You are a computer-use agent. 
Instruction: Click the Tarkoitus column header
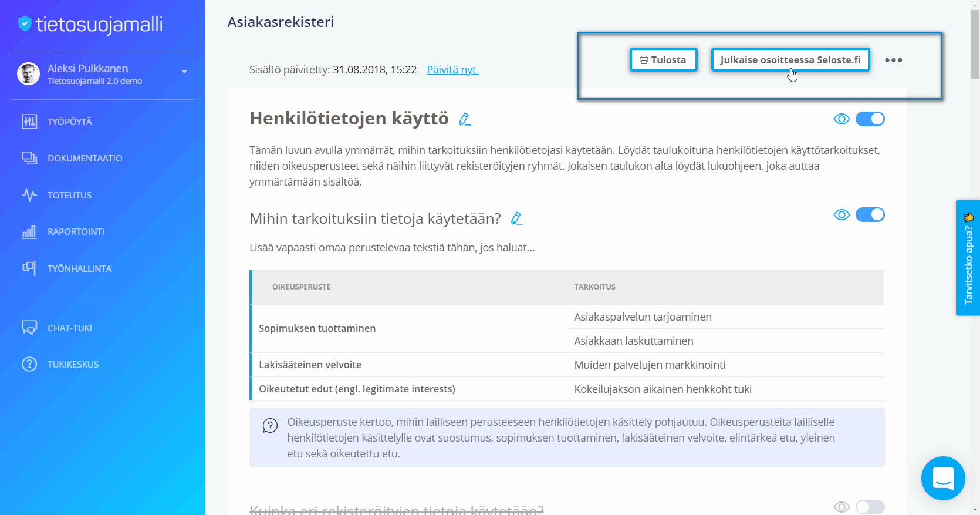click(x=594, y=287)
